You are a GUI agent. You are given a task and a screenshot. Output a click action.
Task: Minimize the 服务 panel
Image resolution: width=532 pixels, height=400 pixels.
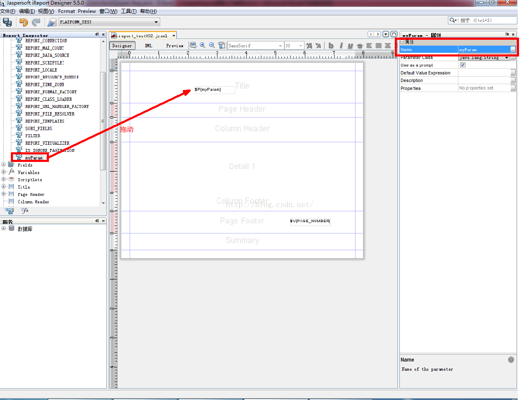coord(97,221)
